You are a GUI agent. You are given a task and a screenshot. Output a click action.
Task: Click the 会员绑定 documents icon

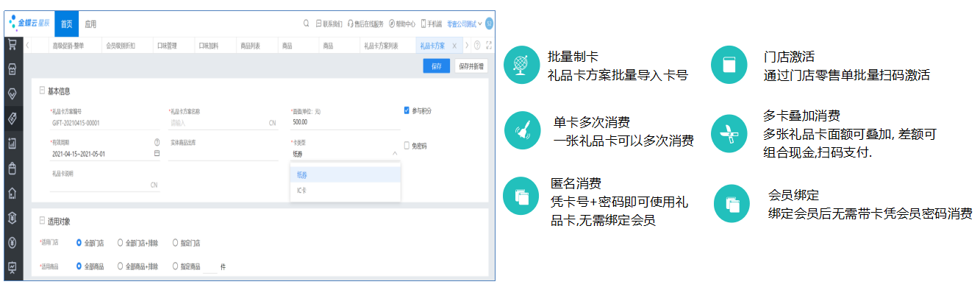(732, 203)
